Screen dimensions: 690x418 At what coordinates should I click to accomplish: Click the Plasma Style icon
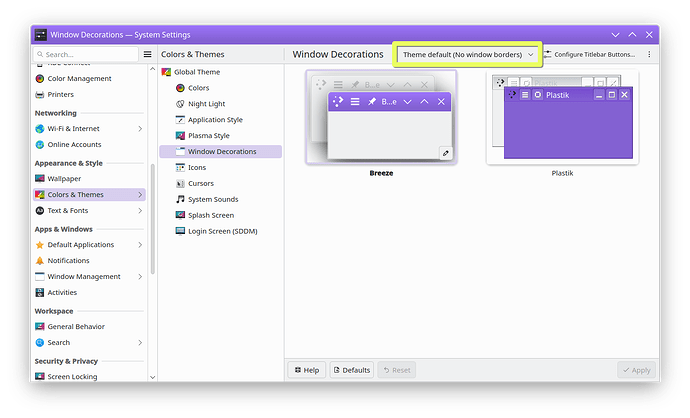(180, 136)
